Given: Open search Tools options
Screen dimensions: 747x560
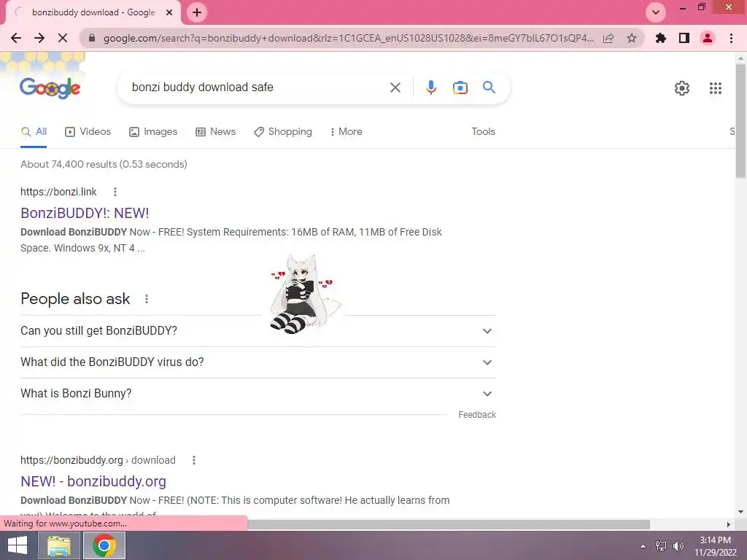Looking at the screenshot, I should coord(483,131).
